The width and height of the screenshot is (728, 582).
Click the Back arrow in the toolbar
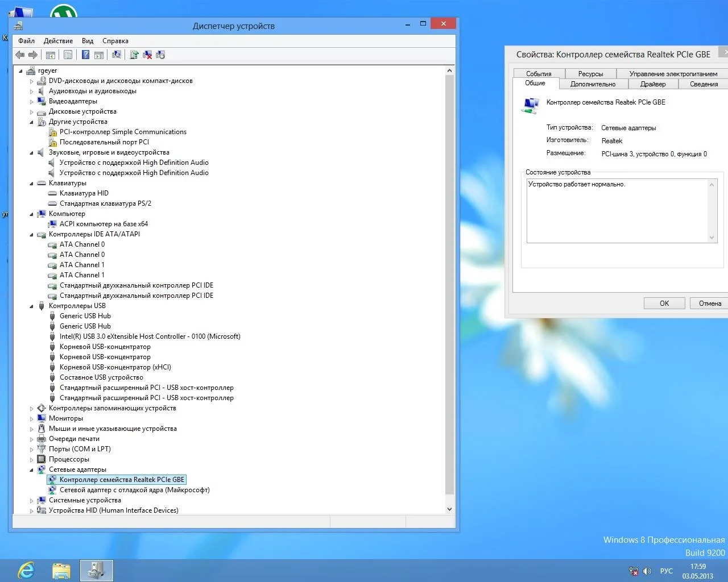[20, 55]
